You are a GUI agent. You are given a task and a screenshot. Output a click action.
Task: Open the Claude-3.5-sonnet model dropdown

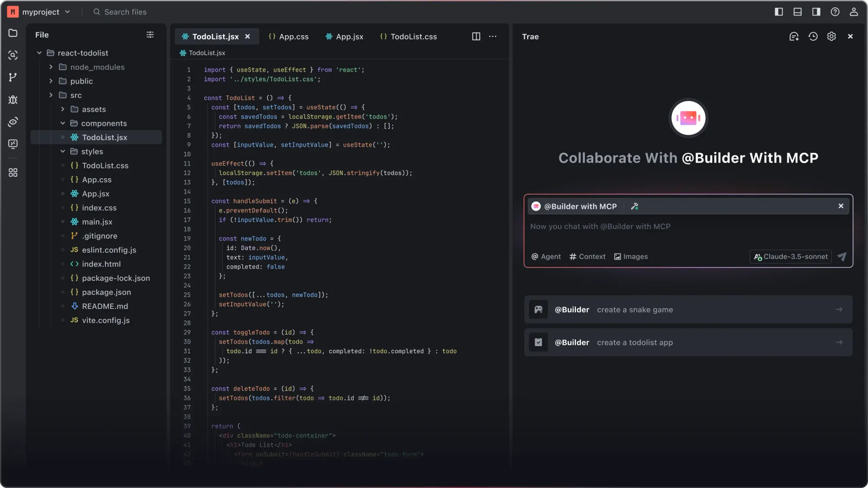pos(790,257)
